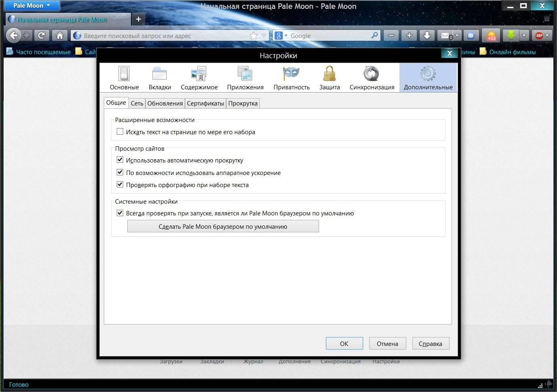Image resolution: width=557 pixels, height=392 pixels.
Task: Click the Справка button
Action: pos(431,344)
